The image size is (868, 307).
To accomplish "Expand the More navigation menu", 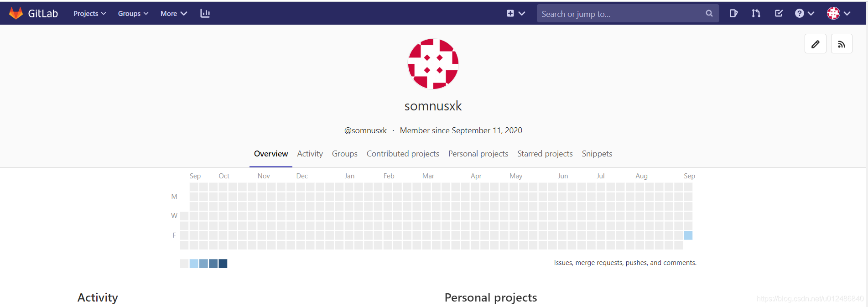I will (174, 14).
